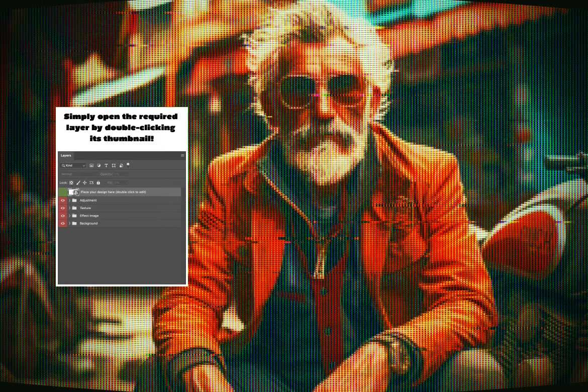Select the type layer filter icon
The image size is (588, 392).
[x=107, y=165]
